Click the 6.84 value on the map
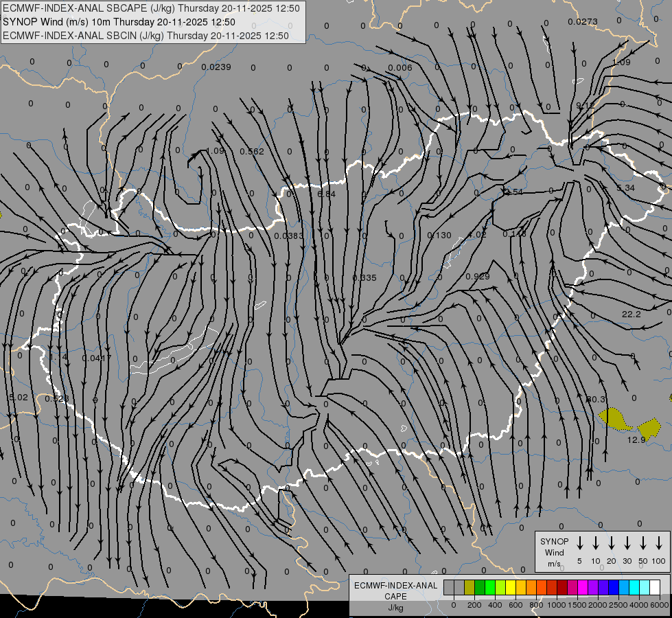 pos(327,194)
